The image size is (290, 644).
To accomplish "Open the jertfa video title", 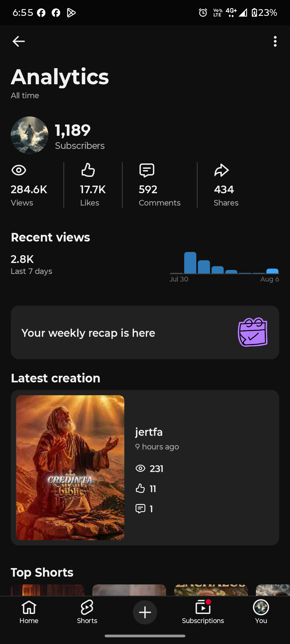I will pos(149,432).
